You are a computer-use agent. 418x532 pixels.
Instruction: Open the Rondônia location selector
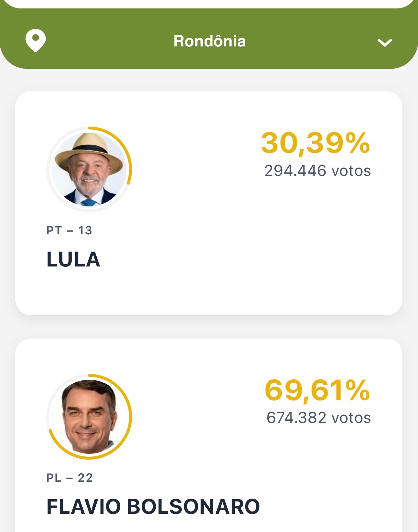tap(209, 41)
